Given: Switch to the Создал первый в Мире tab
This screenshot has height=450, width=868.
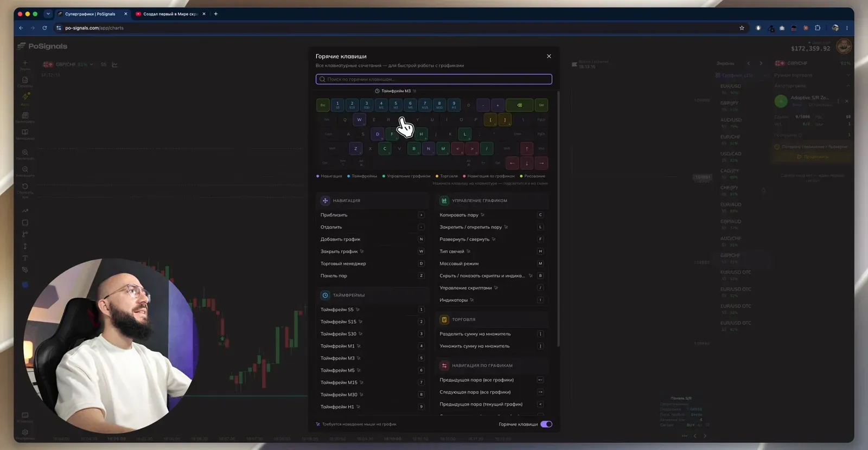Looking at the screenshot, I should 170,14.
